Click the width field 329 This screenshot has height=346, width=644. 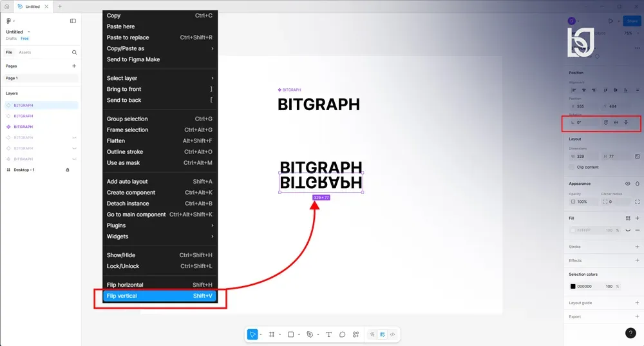point(583,156)
